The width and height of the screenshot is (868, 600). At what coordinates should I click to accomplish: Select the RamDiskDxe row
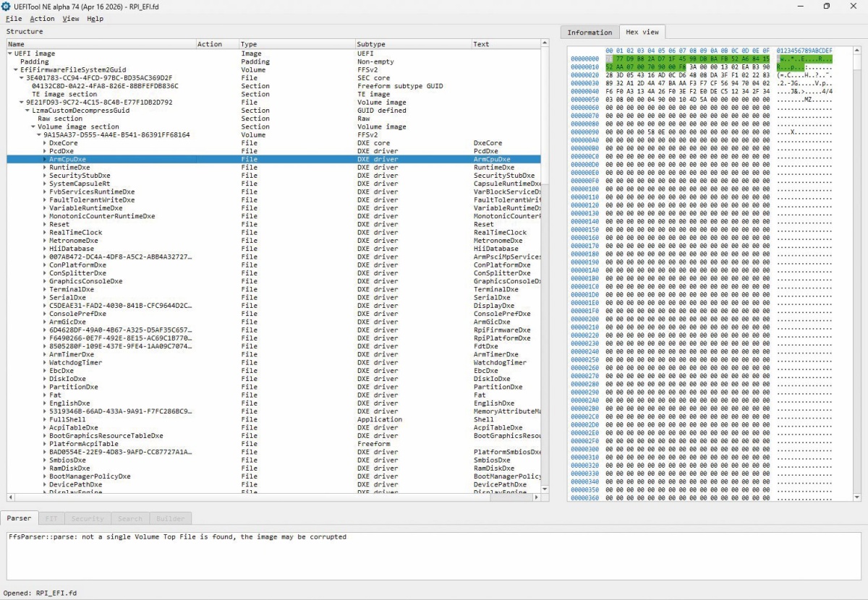click(x=273, y=468)
